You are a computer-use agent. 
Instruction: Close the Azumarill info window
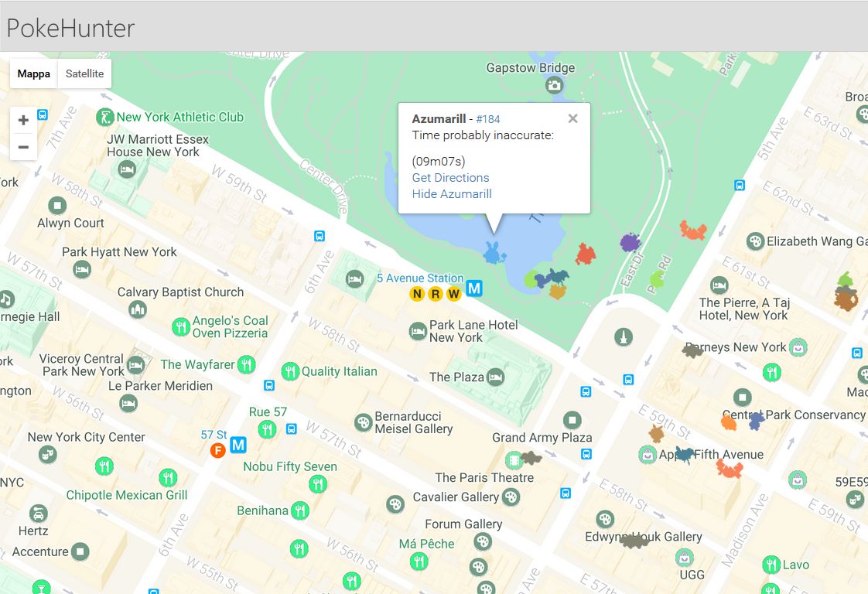click(572, 118)
